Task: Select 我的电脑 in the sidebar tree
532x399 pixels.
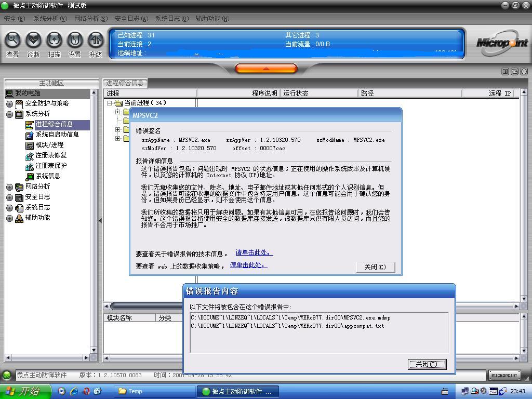Action: [x=28, y=93]
